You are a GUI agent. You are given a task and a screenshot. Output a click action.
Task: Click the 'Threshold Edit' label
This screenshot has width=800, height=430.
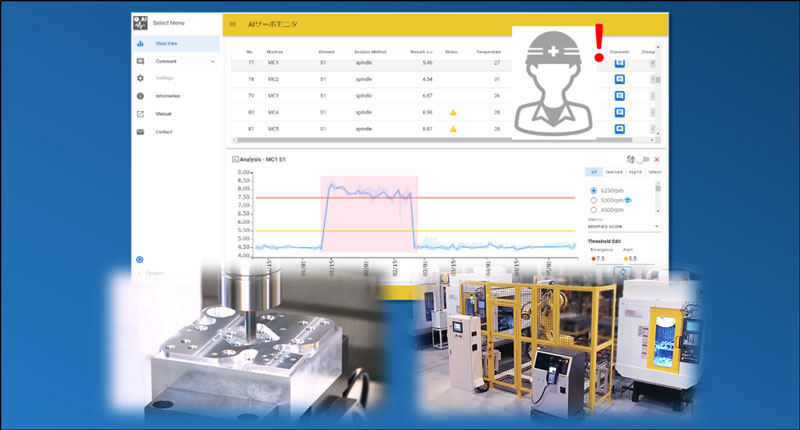click(x=605, y=241)
